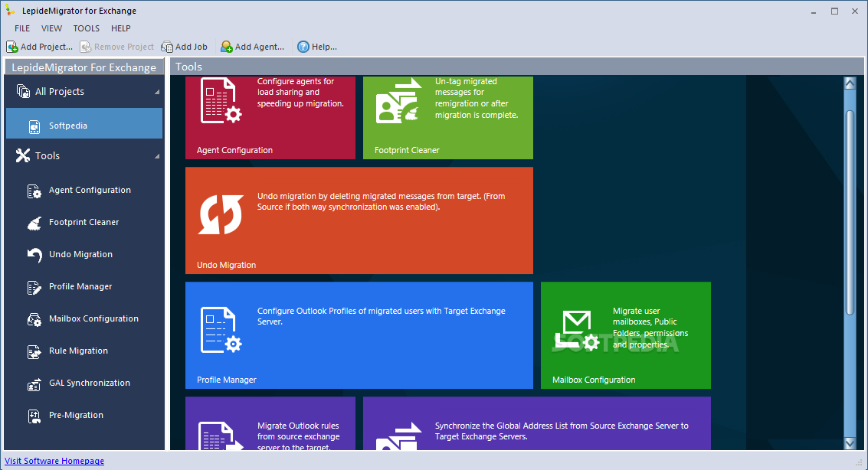868x470 pixels.
Task: Click the Undo Migration sidebar icon
Action: coord(34,255)
